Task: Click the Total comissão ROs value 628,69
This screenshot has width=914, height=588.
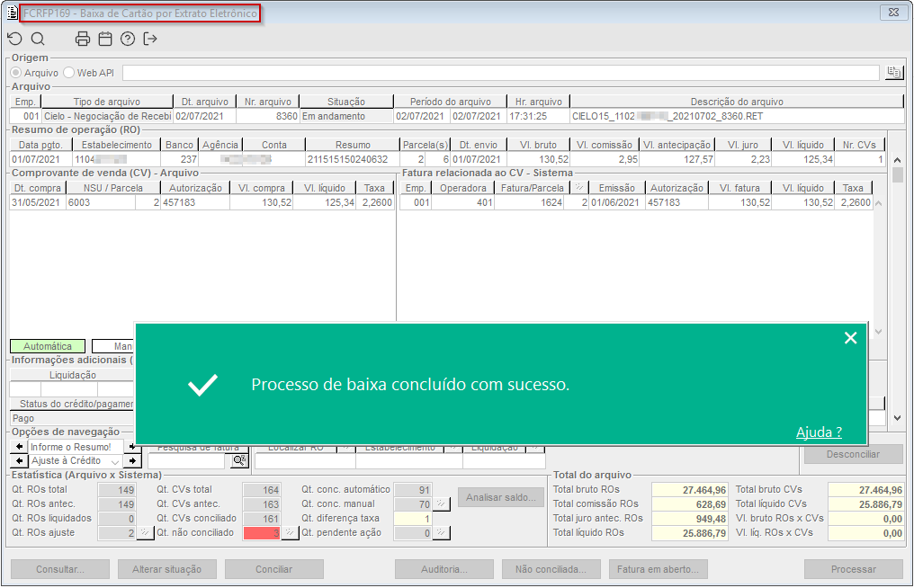Action: (x=690, y=504)
